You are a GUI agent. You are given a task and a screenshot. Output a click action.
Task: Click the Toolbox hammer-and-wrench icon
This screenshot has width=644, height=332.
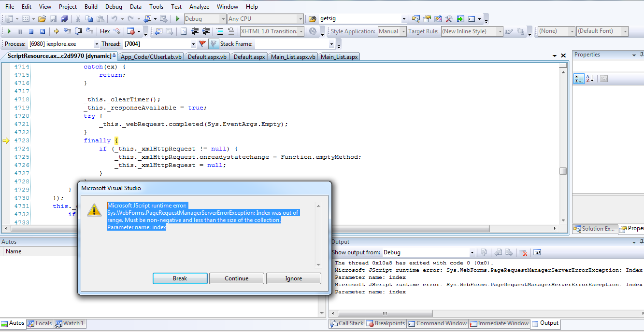click(x=449, y=19)
